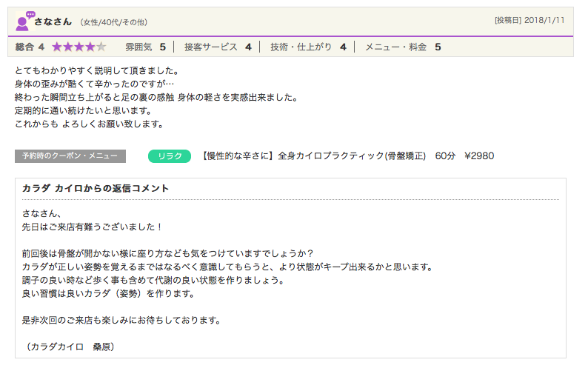Click reviewer name さなさん
The height and width of the screenshot is (371, 588).
[53, 21]
